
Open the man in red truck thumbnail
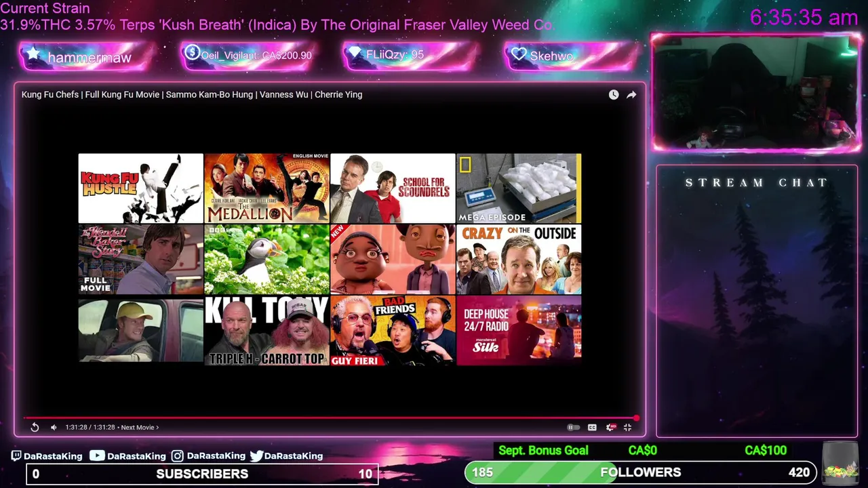[140, 331]
